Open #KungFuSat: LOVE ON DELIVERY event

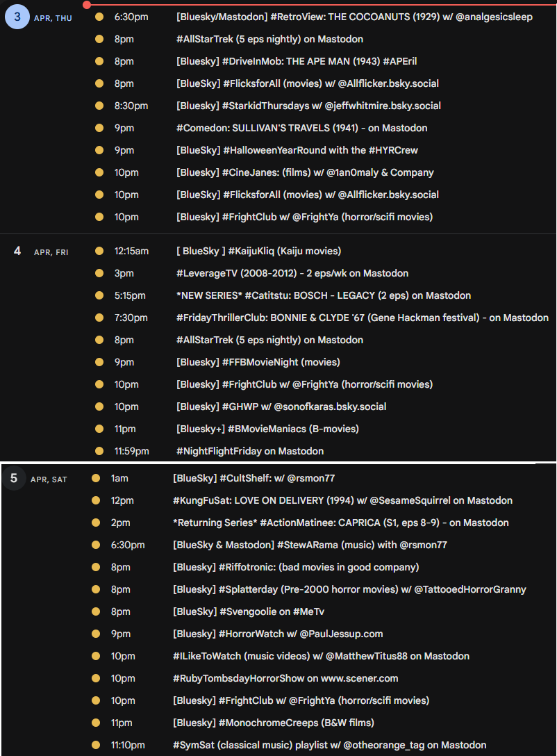[x=342, y=500]
